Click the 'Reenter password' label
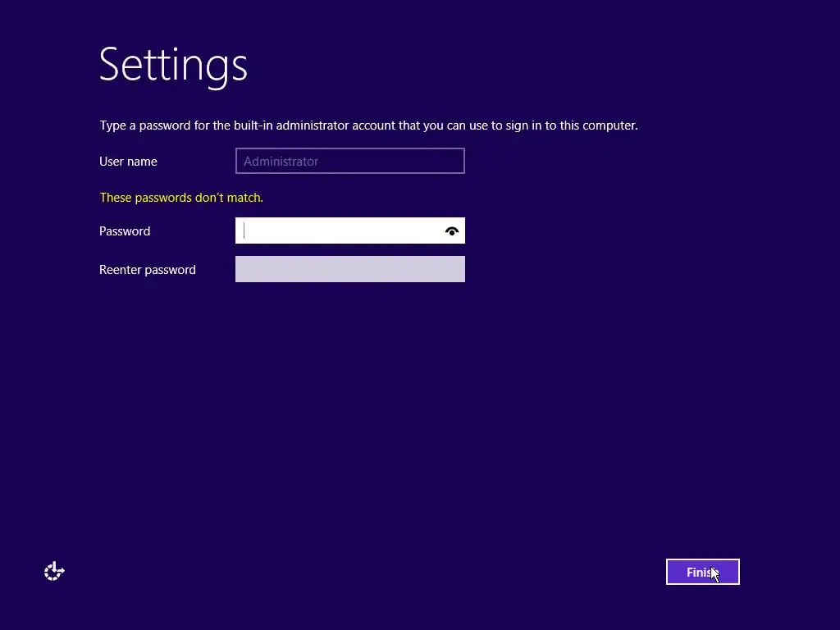 148,269
